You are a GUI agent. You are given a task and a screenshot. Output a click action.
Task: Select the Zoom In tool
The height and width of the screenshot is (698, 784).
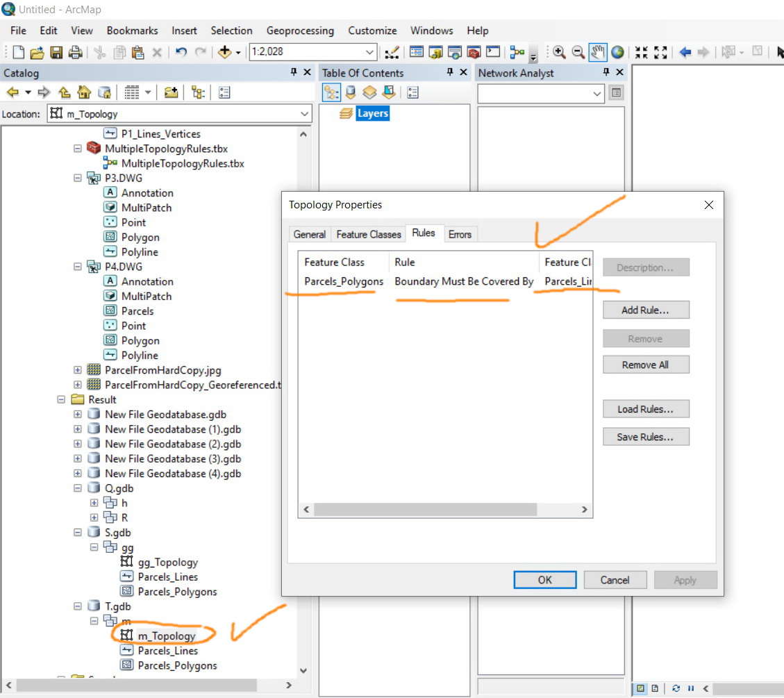559,52
